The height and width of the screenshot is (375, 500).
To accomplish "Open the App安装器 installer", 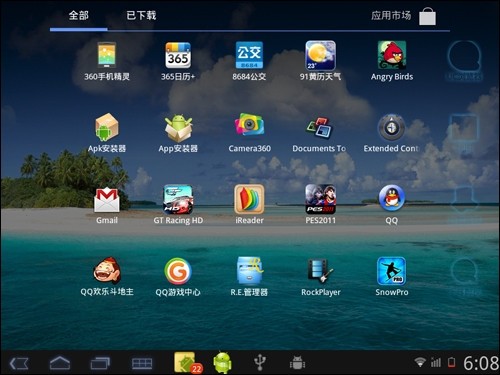I will click(x=178, y=133).
